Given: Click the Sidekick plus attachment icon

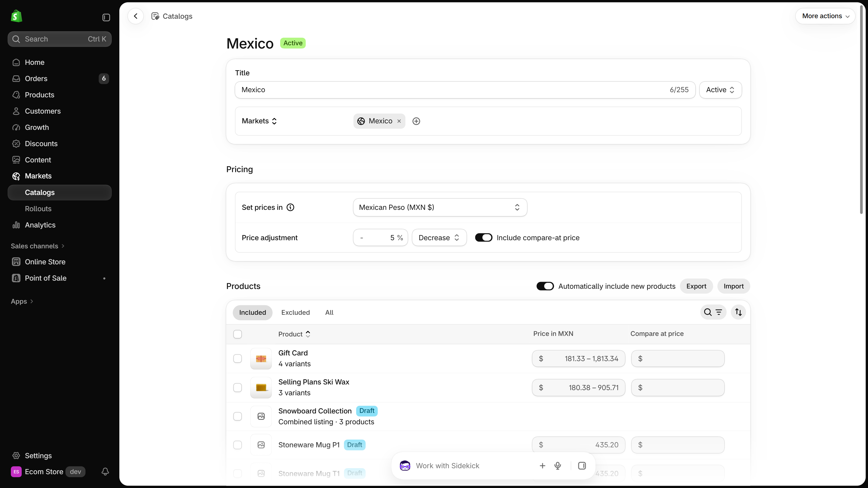Looking at the screenshot, I should point(542,466).
